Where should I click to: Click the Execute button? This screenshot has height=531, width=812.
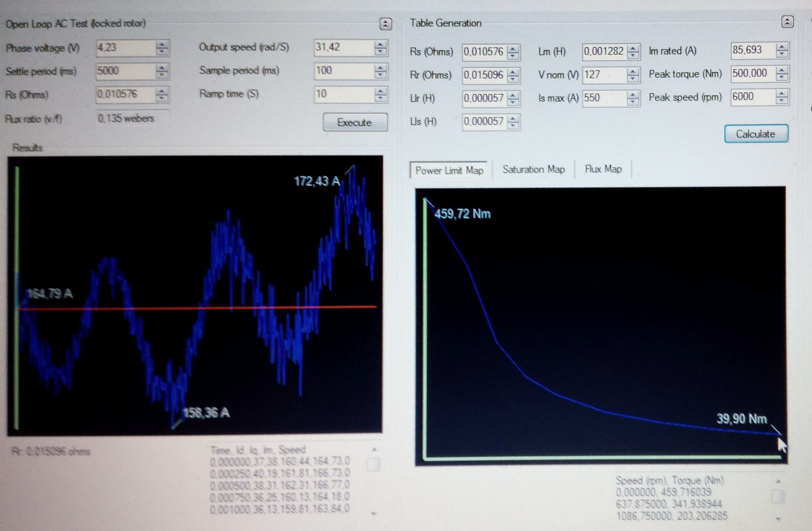[x=355, y=122]
